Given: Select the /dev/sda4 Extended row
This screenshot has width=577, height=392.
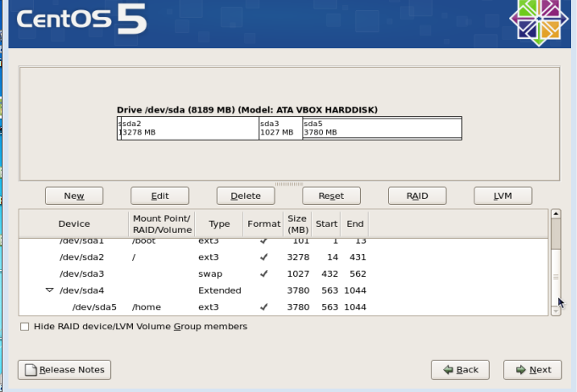Looking at the screenshot, I should (283, 290).
